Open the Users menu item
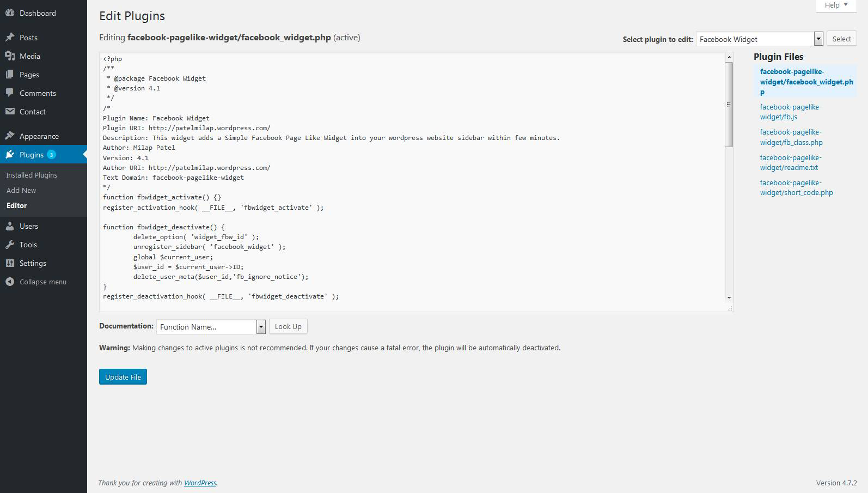Image resolution: width=868 pixels, height=493 pixels. 44,226
